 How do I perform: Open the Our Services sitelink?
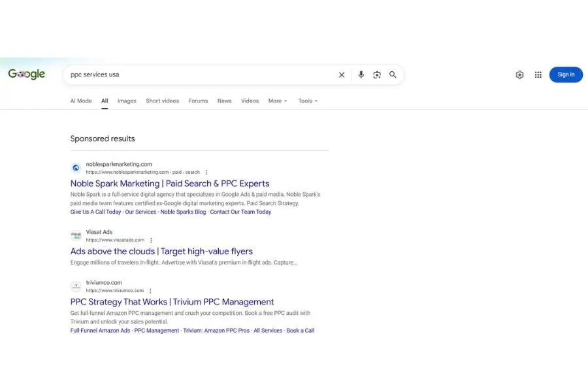click(x=140, y=212)
